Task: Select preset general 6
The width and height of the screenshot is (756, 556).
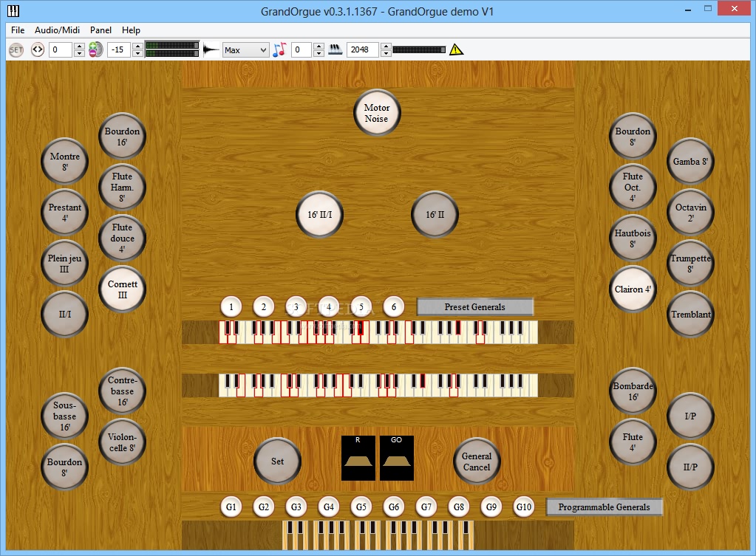Action: pos(394,306)
